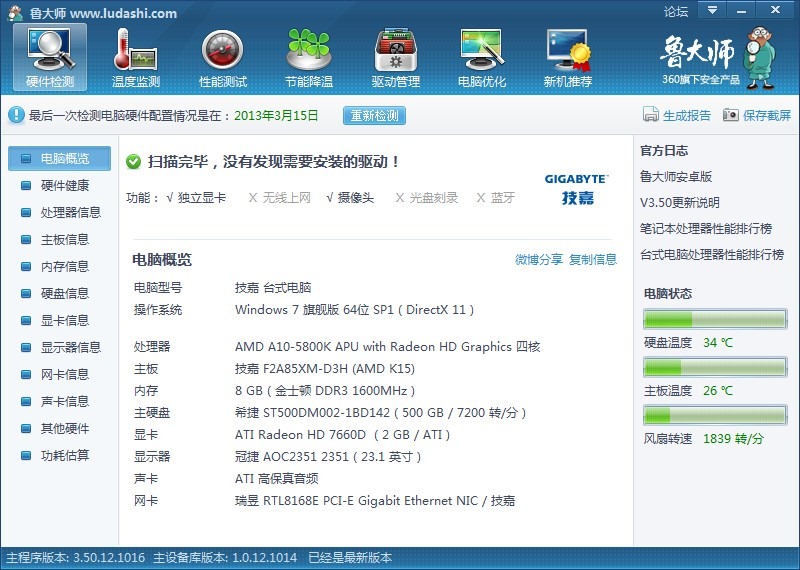Open 台式电脑处理器性能排行榜 link
800x570 pixels.
point(712,254)
